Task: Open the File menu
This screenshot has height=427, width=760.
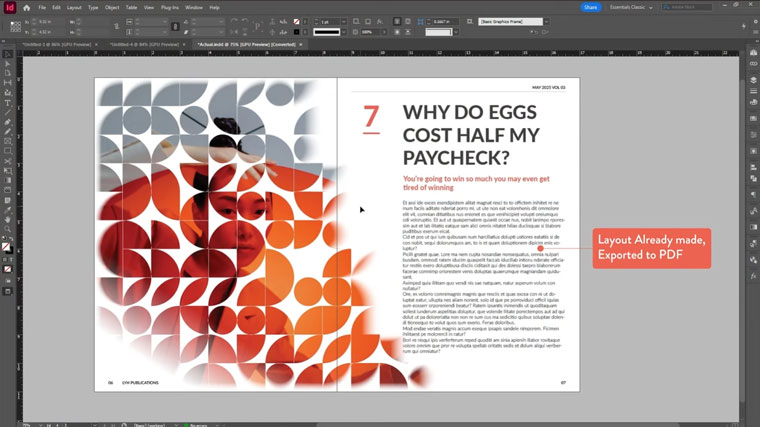Action: (42, 8)
